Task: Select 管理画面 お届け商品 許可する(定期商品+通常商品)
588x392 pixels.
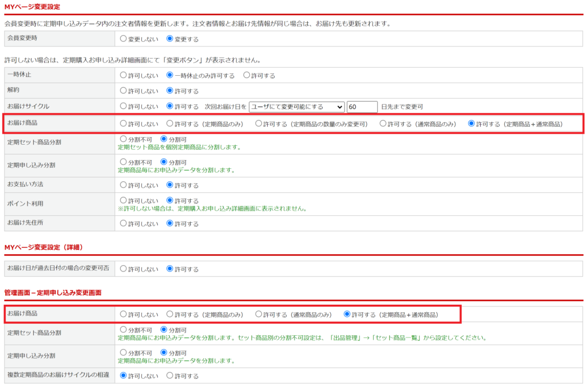Action: coord(347,314)
